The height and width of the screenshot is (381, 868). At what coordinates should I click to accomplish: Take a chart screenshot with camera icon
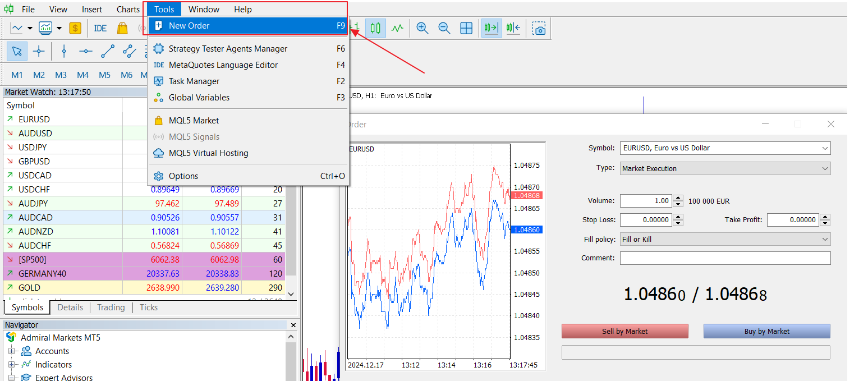tap(539, 28)
